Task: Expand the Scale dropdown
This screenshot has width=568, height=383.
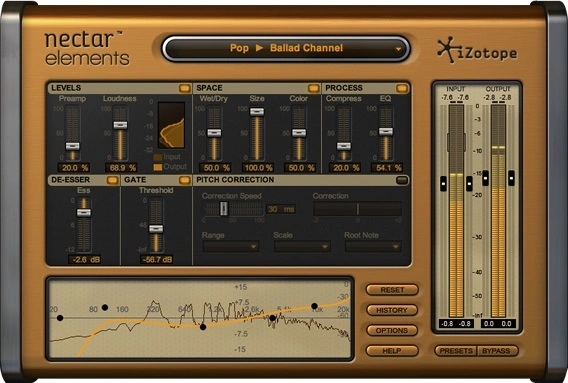Action: pos(302,246)
